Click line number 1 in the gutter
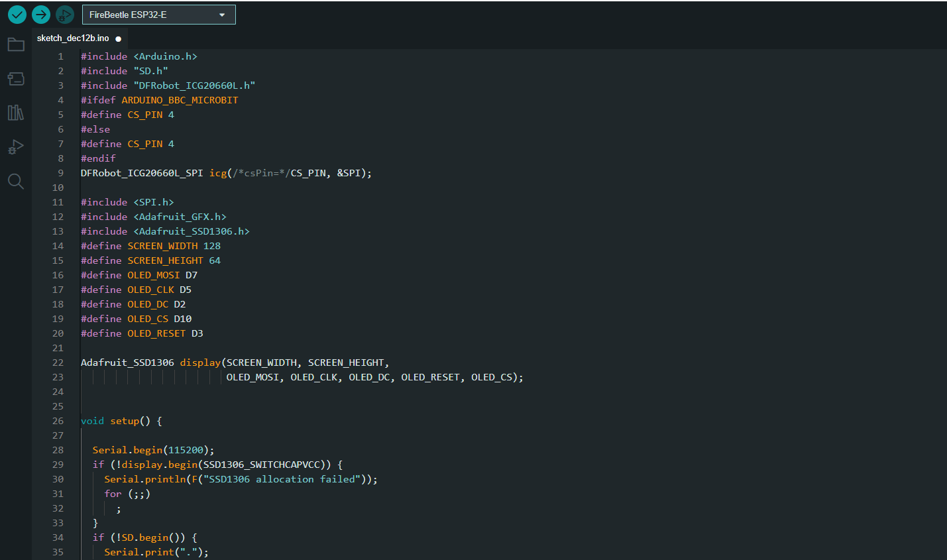Screen dimensions: 947x560 coord(60,56)
